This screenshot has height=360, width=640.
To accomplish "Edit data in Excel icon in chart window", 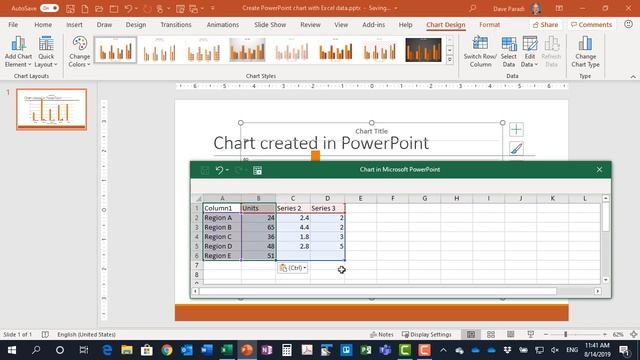I will pyautogui.click(x=257, y=170).
